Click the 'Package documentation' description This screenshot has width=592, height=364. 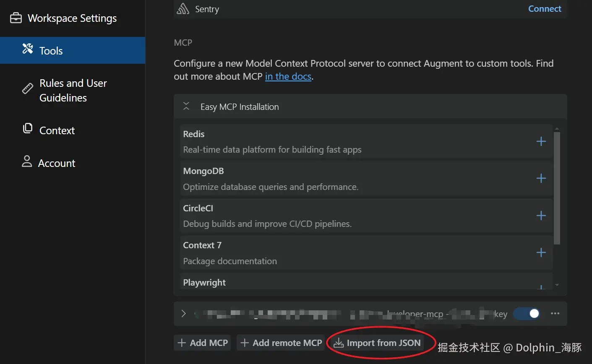(230, 261)
